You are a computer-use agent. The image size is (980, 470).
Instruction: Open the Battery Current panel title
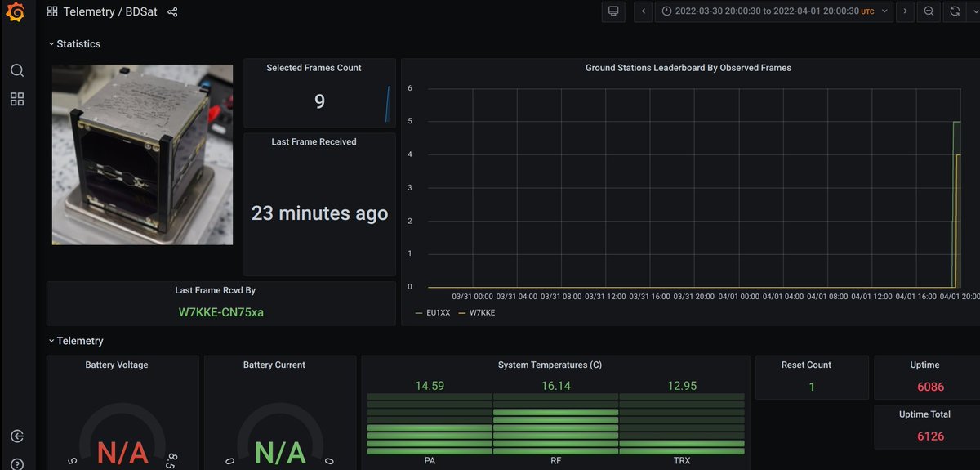[274, 365]
